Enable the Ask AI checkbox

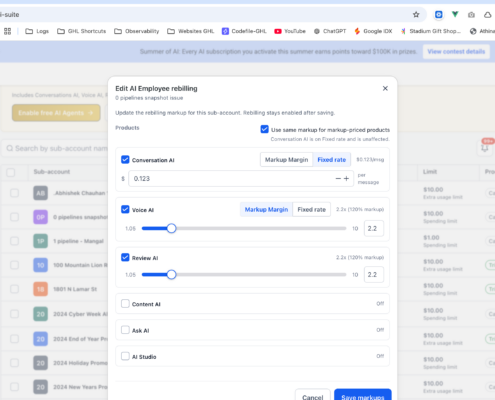tap(125, 330)
